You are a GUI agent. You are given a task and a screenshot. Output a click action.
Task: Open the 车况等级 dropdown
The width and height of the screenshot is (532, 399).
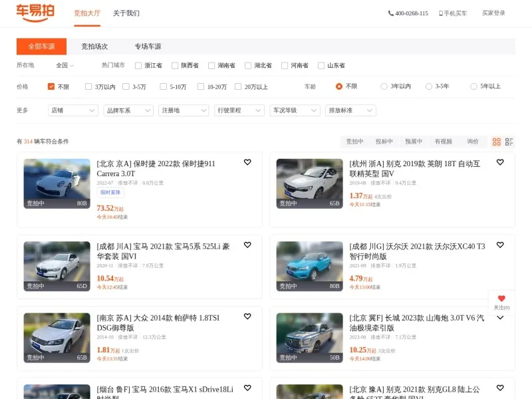tap(295, 110)
